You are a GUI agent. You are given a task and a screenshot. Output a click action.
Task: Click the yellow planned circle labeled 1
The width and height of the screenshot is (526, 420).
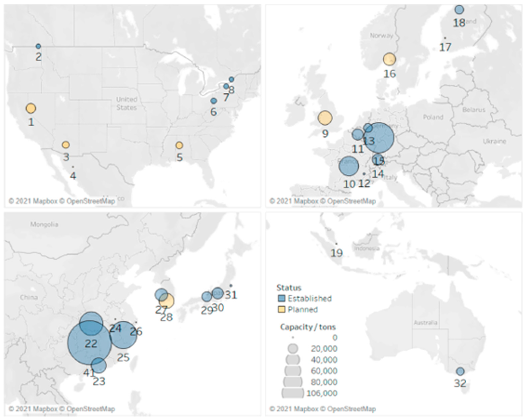(x=31, y=108)
